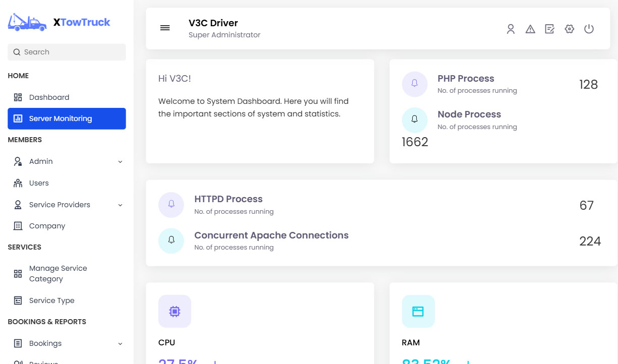Go to Users page
Screen dimensions: 618x364
[x=39, y=183]
